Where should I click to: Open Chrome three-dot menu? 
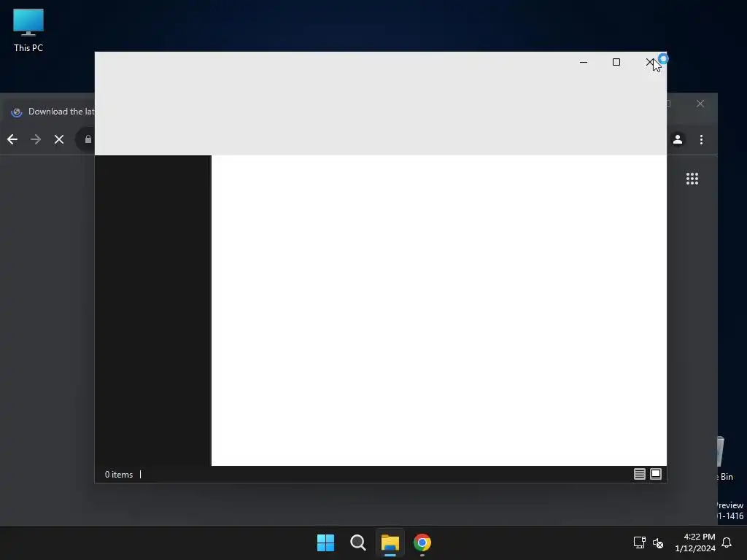coord(701,139)
